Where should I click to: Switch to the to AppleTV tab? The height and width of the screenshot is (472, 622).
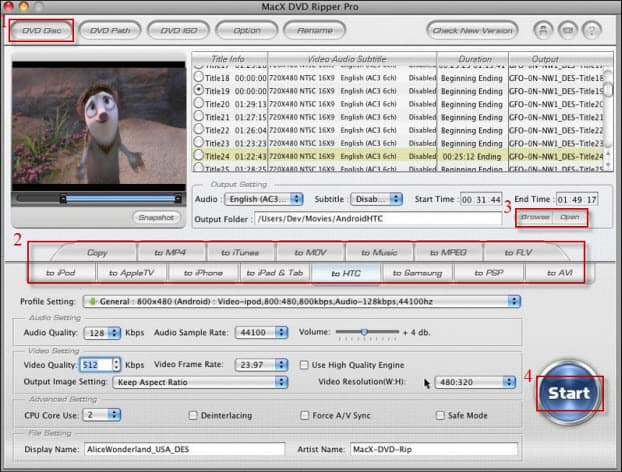click(x=131, y=273)
